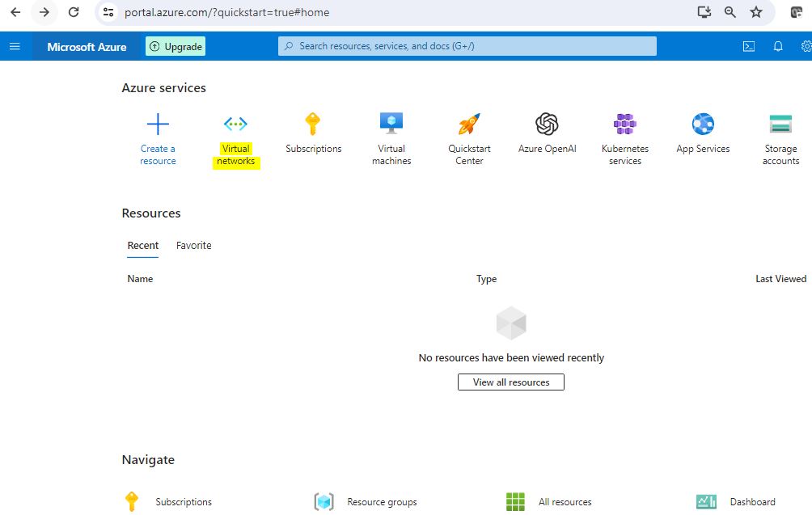Launch Quickstart Center rocket icon

click(469, 125)
